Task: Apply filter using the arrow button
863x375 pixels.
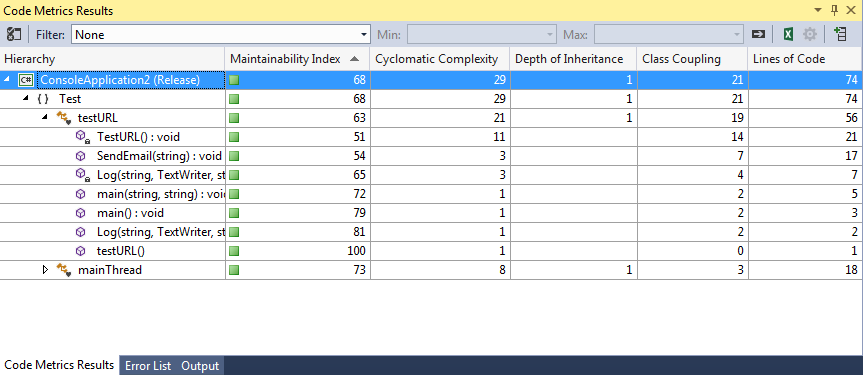Action: 758,35
